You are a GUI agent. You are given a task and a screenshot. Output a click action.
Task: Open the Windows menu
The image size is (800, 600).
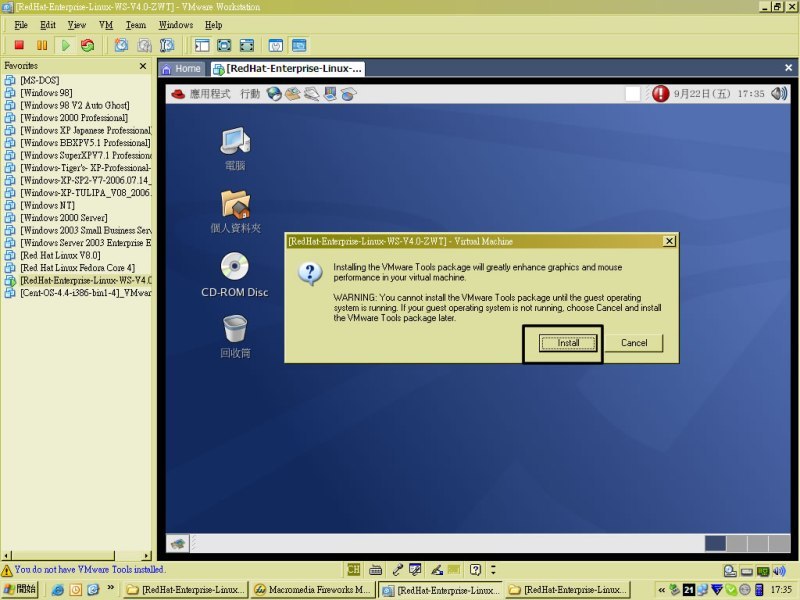tap(176, 25)
